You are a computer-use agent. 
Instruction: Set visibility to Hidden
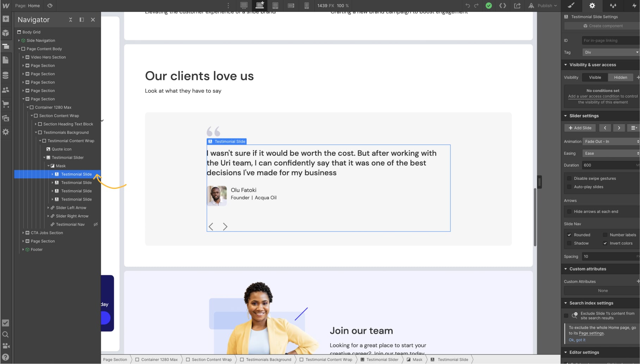[621, 78]
